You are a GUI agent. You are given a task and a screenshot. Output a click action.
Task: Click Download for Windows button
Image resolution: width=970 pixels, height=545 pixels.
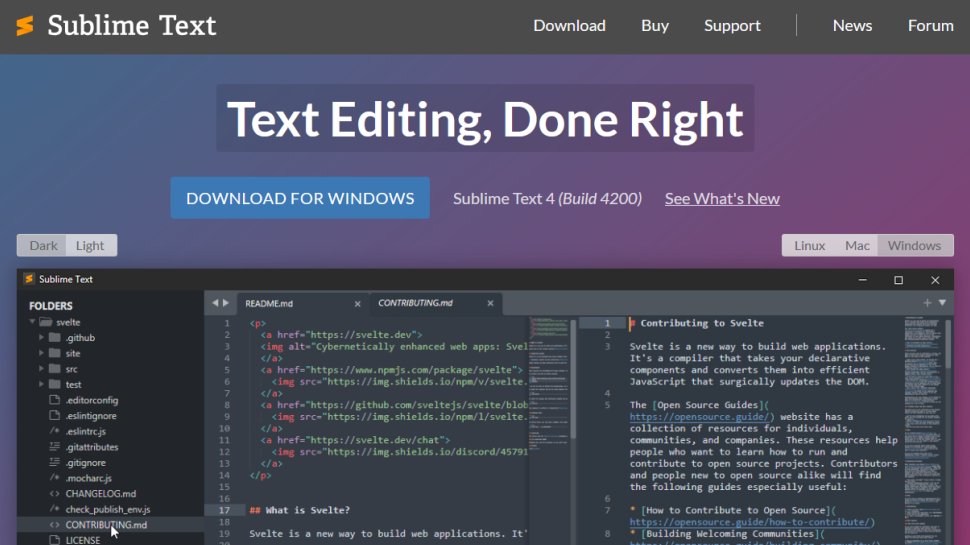click(300, 198)
